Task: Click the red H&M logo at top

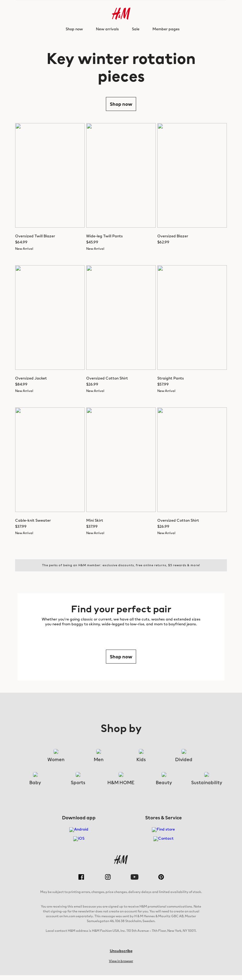Action: point(121,14)
